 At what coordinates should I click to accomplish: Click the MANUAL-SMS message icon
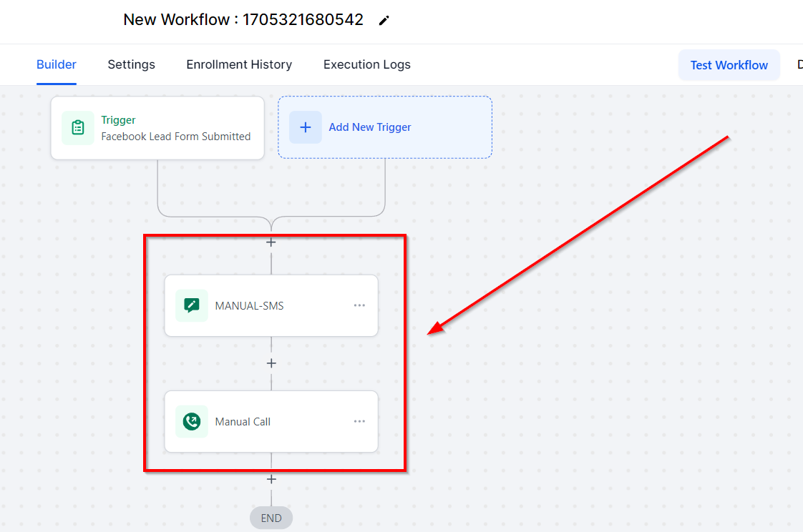(x=192, y=305)
